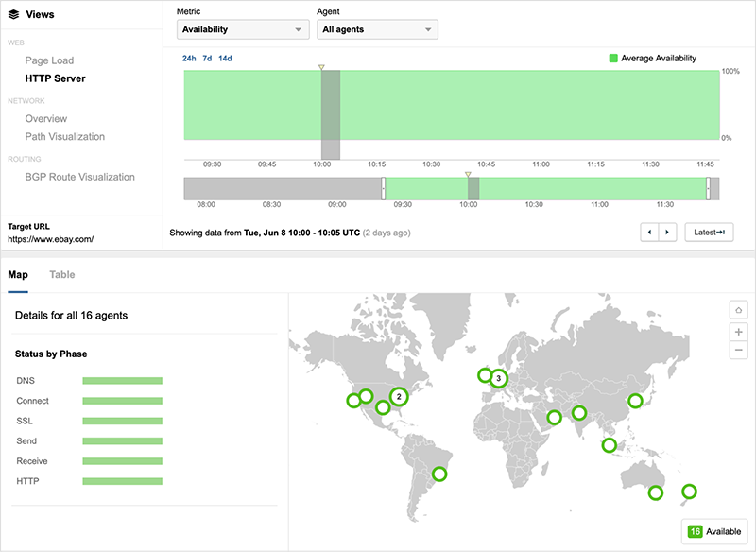Viewport: 756px width, 552px height.
Task: Step to previous time interval arrow
Action: pos(650,232)
